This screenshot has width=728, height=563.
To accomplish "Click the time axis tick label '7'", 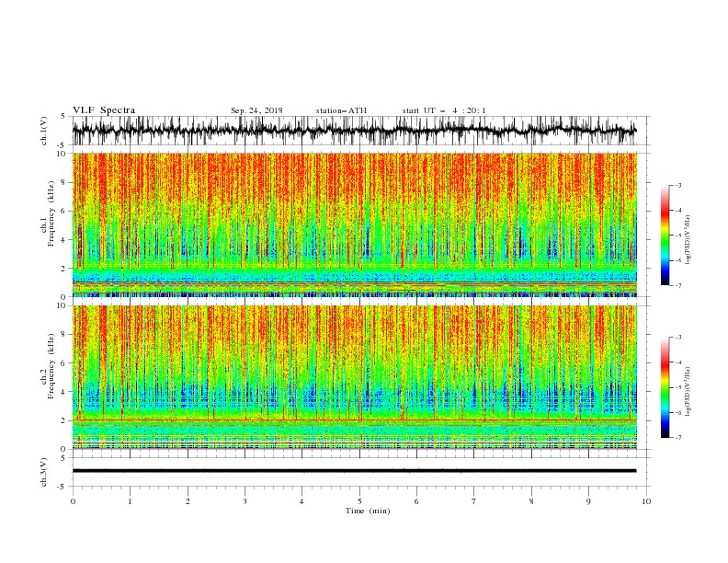I will 474,501.
